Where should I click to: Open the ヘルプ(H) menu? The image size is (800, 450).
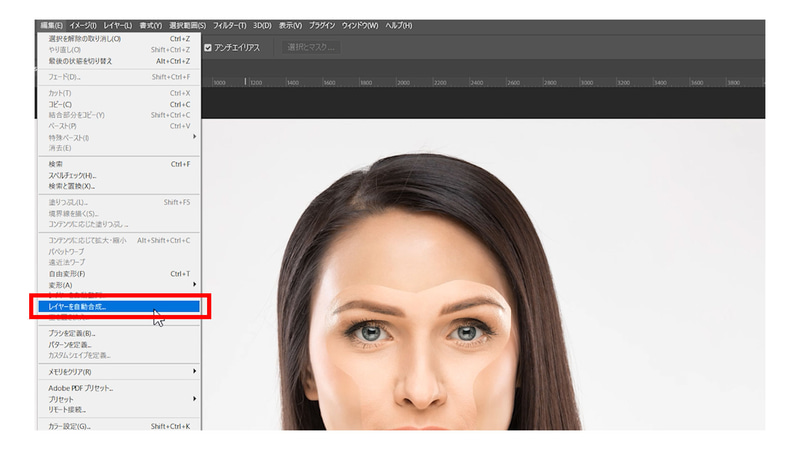coord(398,26)
